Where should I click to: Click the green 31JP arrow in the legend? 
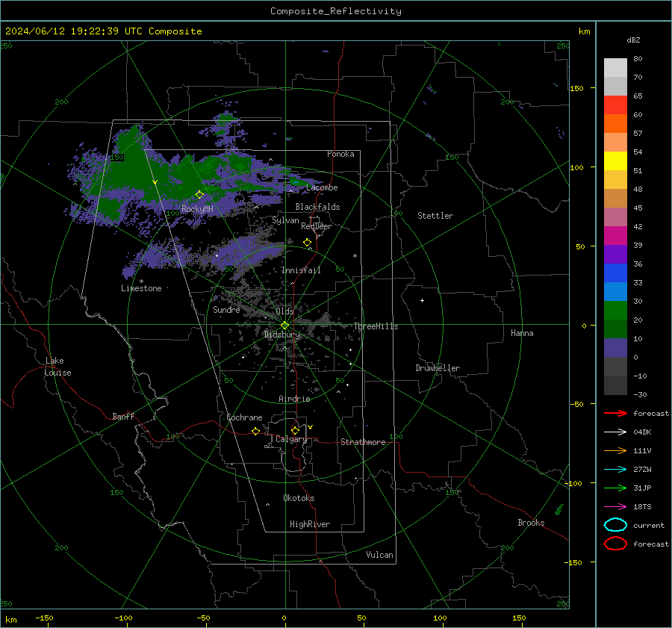pyautogui.click(x=615, y=488)
